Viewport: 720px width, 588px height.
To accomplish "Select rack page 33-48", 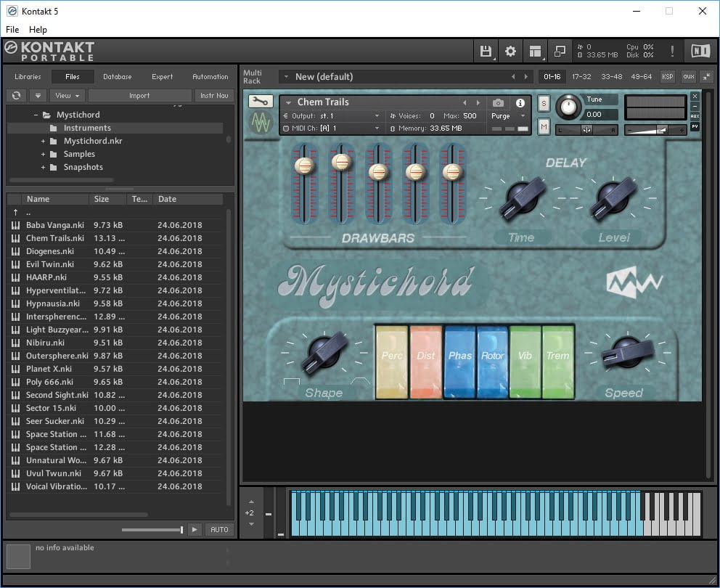I will click(x=612, y=77).
